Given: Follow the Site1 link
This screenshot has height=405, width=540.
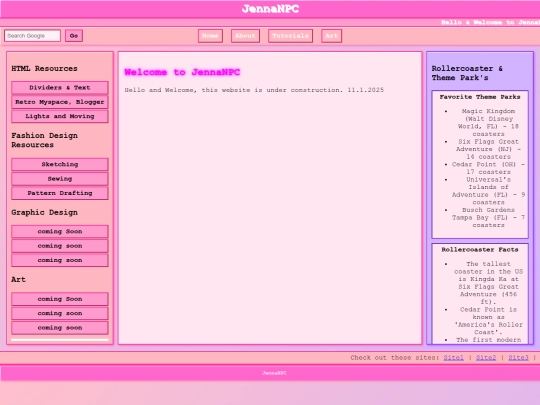Looking at the screenshot, I should tap(453, 357).
